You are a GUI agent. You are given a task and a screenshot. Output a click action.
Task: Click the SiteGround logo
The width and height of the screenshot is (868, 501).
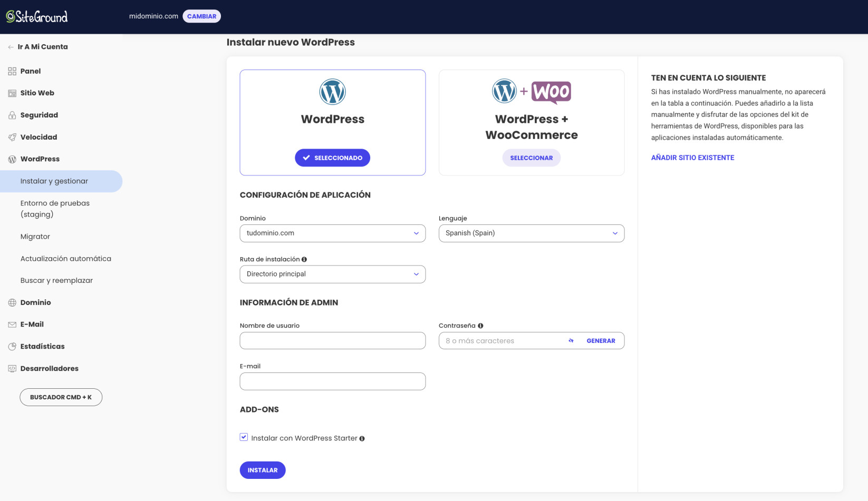pos(37,17)
